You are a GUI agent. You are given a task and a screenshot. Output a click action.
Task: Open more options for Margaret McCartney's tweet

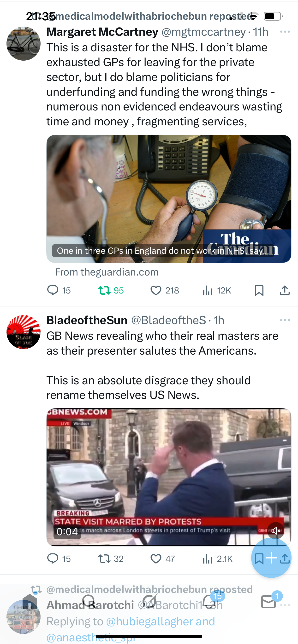[x=285, y=32]
